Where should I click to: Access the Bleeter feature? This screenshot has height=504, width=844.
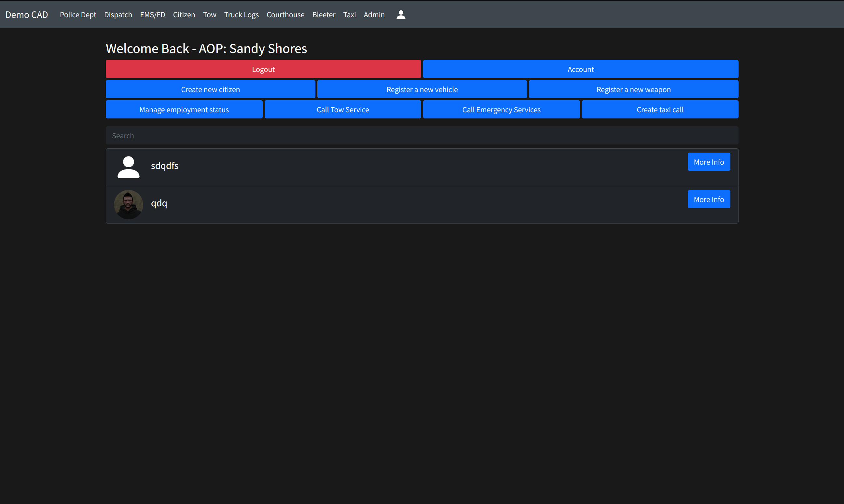pyautogui.click(x=324, y=14)
